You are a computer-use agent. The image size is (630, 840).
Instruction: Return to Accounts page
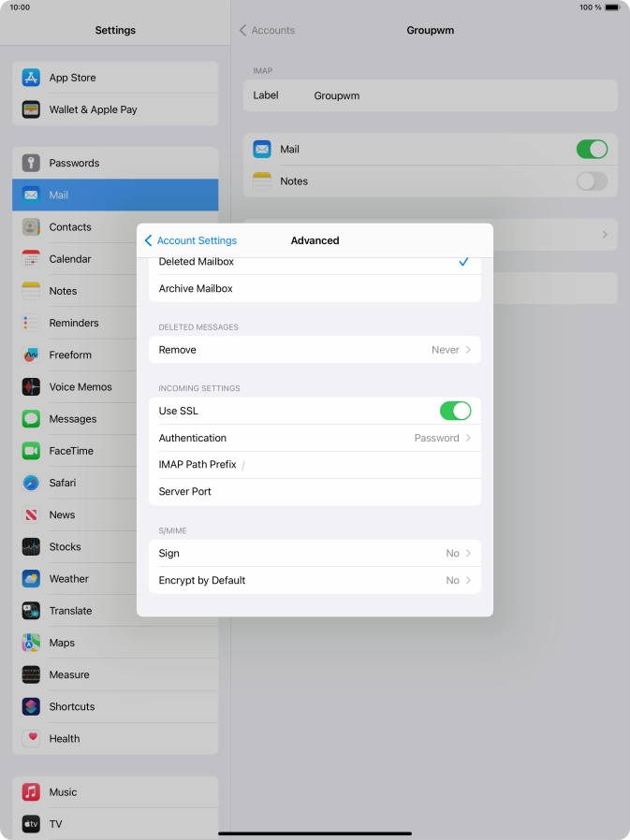[268, 31]
